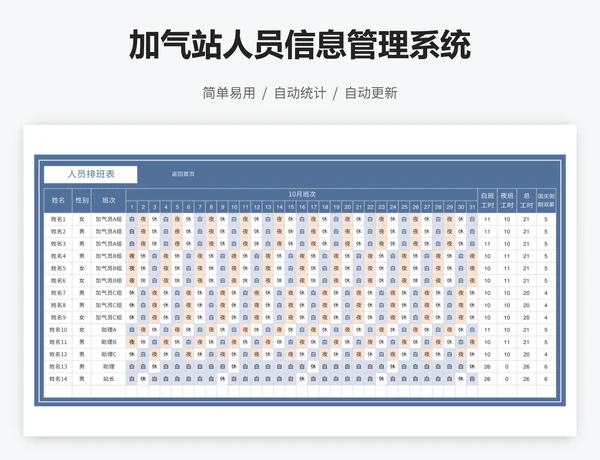600x460 pixels.
Task: Click the 总工时 column header
Action: (527, 201)
